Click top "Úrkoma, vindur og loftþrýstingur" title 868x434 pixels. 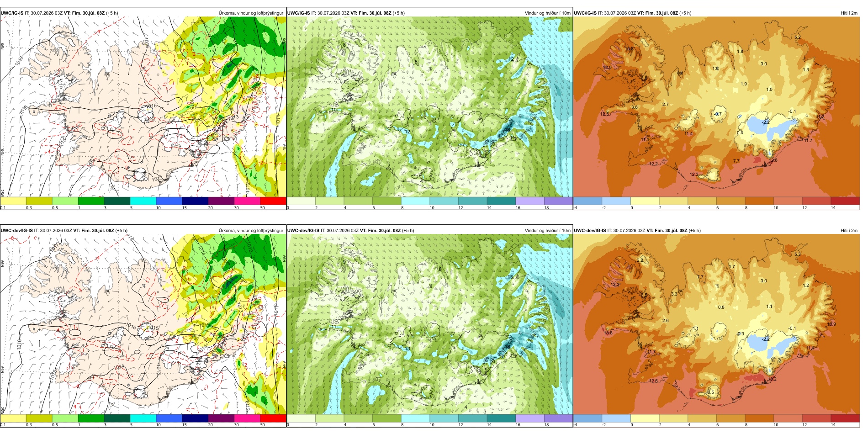click(251, 13)
